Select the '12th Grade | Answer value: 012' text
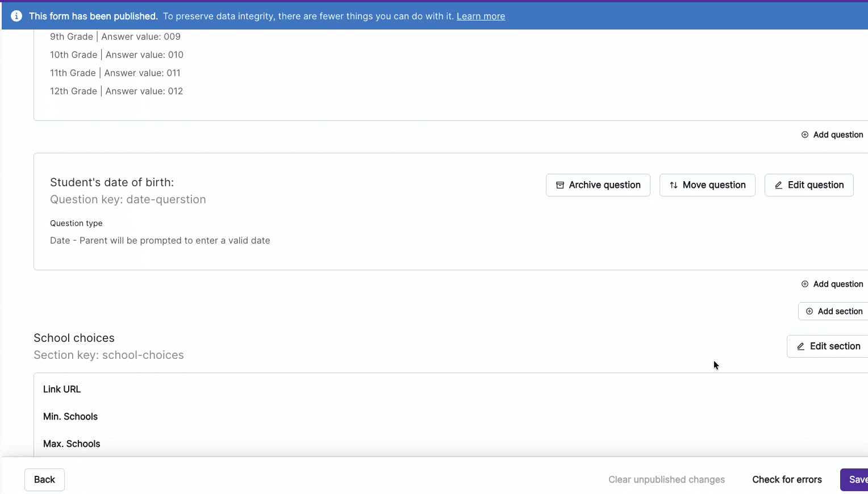This screenshot has width=868, height=494. pyautogui.click(x=116, y=91)
